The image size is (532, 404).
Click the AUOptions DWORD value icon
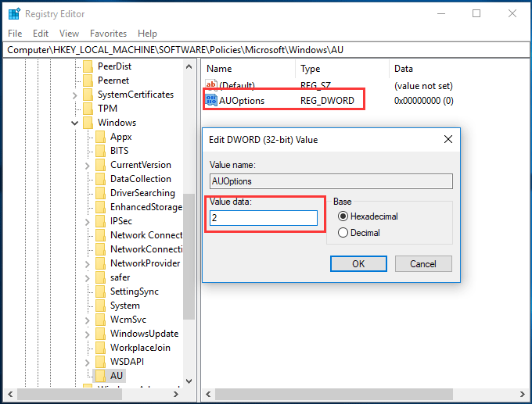click(x=211, y=100)
